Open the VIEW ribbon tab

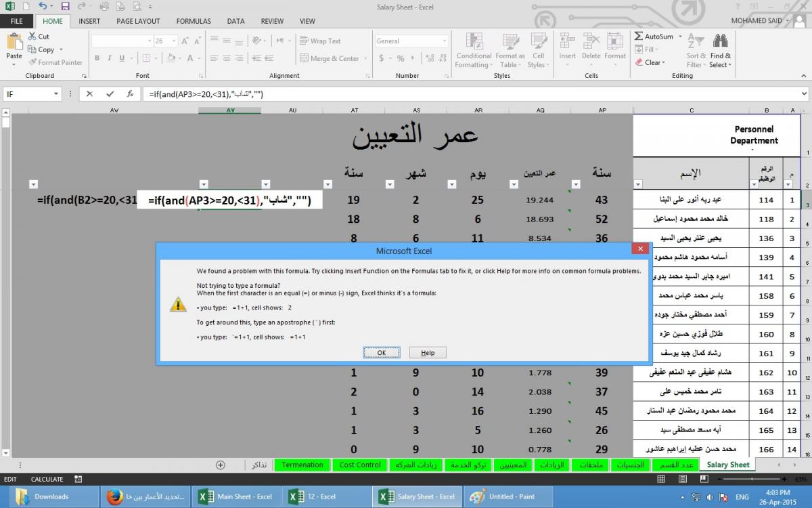click(307, 21)
